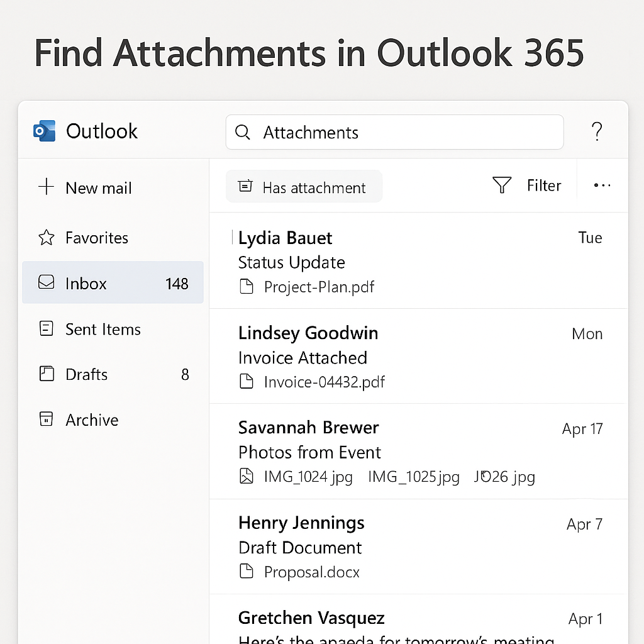
Task: Click the Draft Document subject
Action: pos(300,548)
